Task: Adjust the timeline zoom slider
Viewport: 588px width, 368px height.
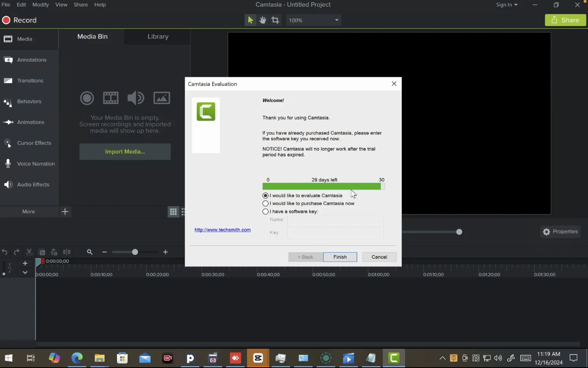Action: 135,252
